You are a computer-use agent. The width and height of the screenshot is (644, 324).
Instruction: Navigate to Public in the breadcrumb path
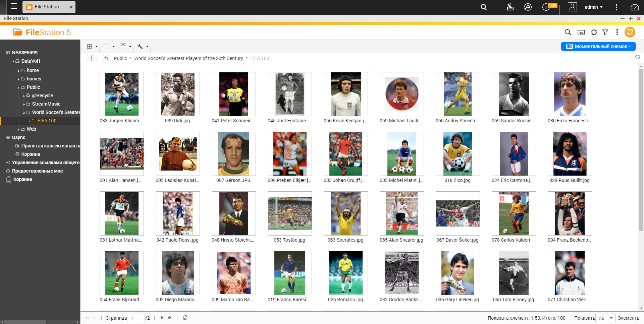coord(120,58)
